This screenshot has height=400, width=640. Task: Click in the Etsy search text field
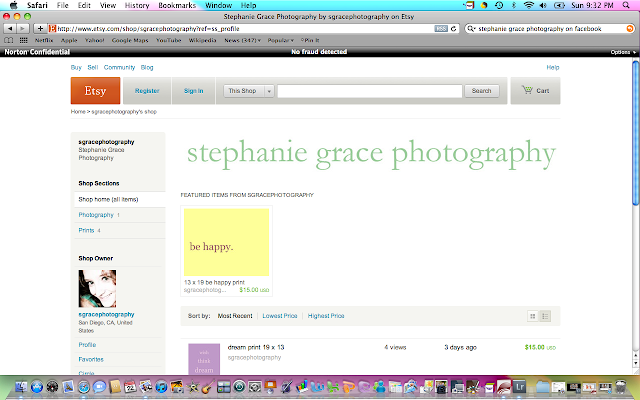click(370, 91)
